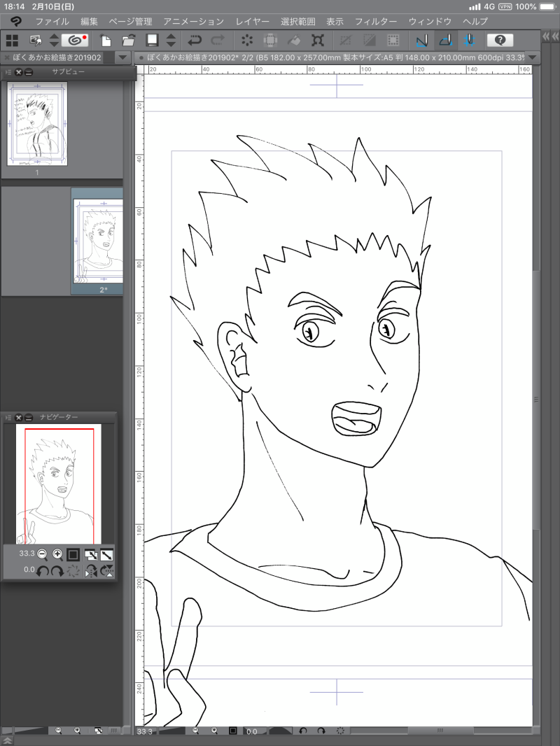The height and width of the screenshot is (746, 560).
Task: Rotate canvas right in the Navigator
Action: pyautogui.click(x=57, y=571)
